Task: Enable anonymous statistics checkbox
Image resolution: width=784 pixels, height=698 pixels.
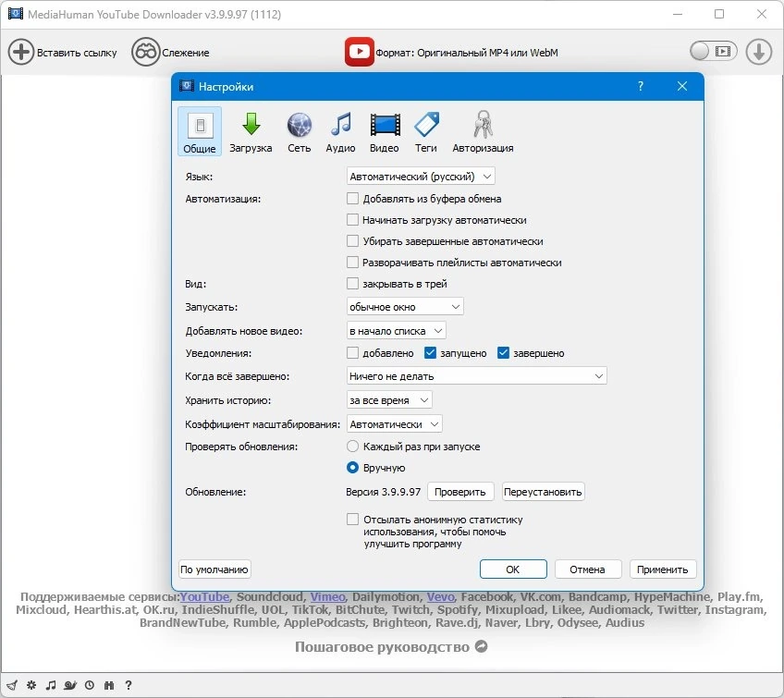Action: coord(352,520)
